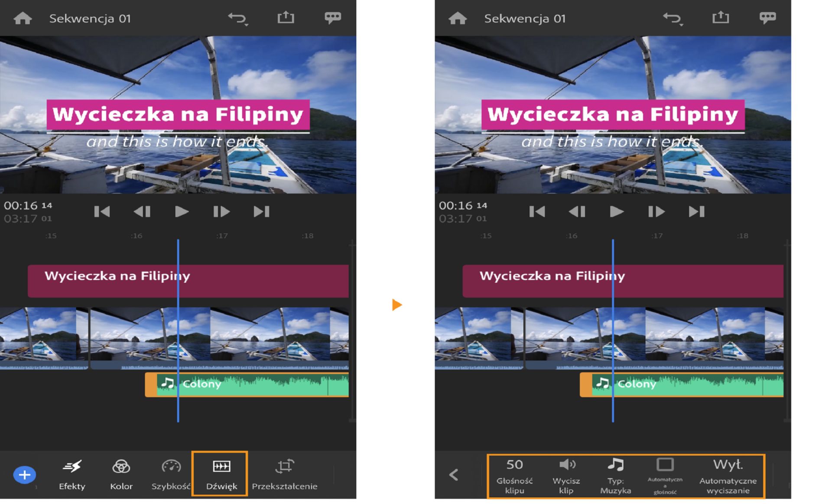832x504 pixels.
Task: Toggle Automatyczne wyciszanie from Wył.
Action: point(728,476)
